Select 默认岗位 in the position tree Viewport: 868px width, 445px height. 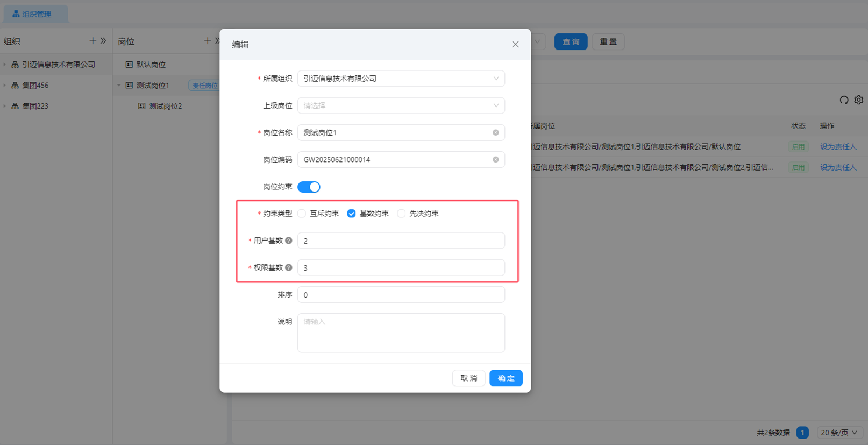(151, 65)
